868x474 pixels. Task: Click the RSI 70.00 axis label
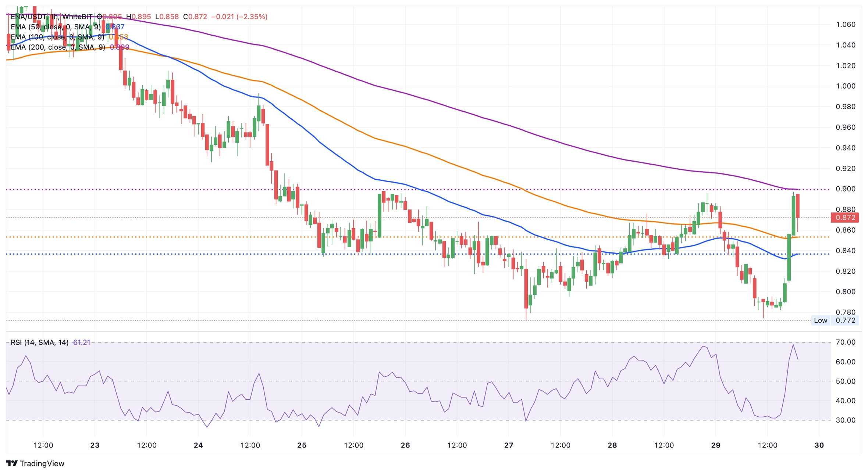[x=846, y=342]
